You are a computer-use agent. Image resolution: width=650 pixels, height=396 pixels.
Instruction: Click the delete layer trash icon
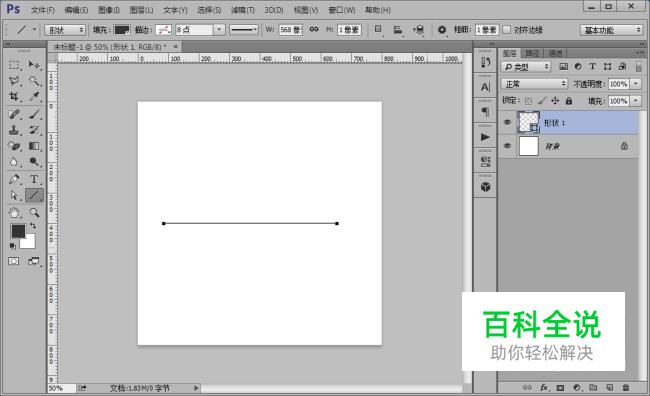tap(626, 387)
